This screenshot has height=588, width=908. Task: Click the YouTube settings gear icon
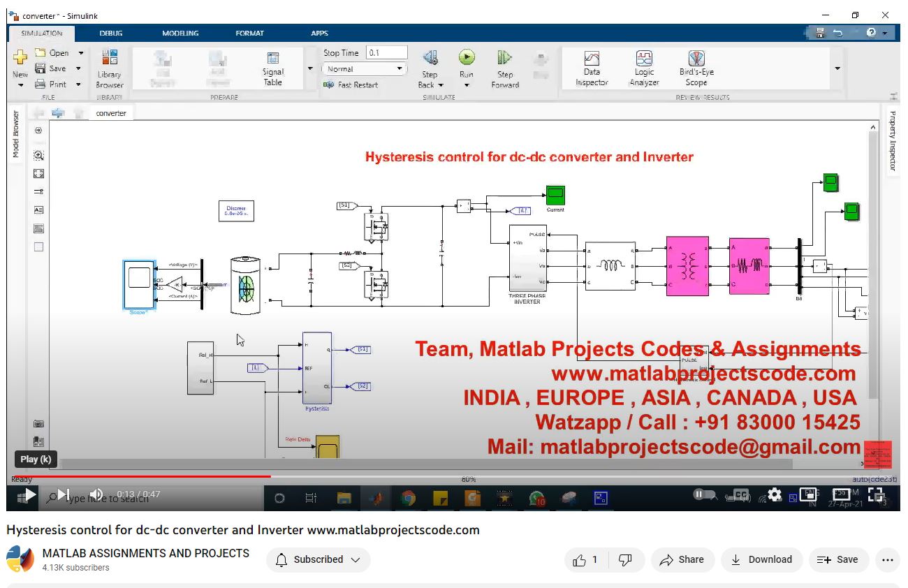coord(775,495)
